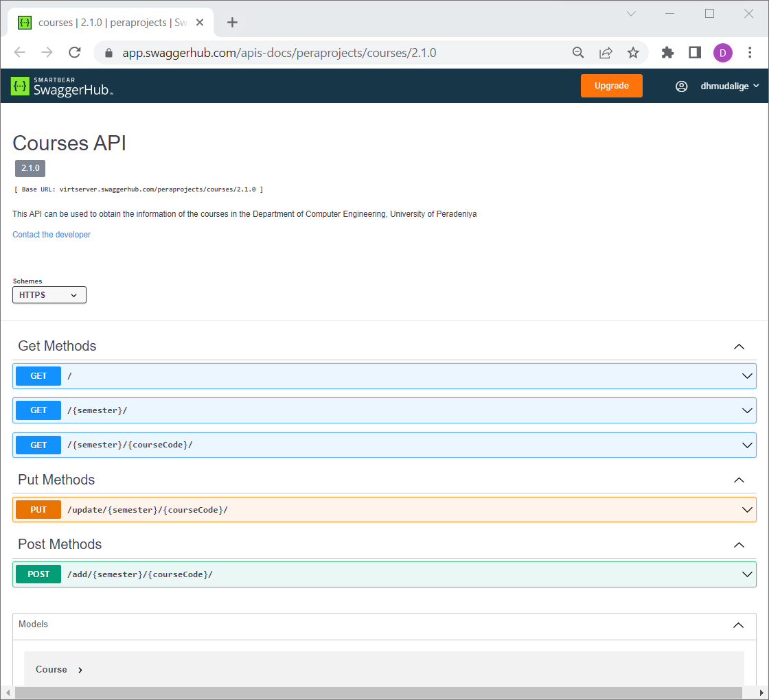The height and width of the screenshot is (700, 769).
Task: Click the SwaggerHub logo icon
Action: (x=20, y=86)
